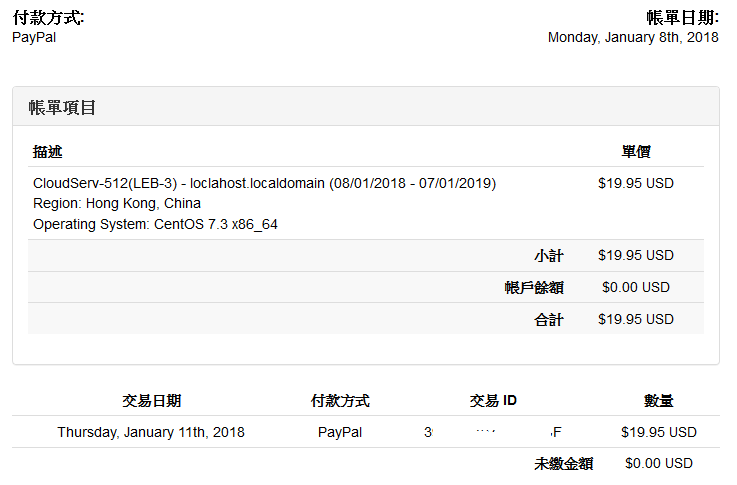Click PayPal in the transaction row
Viewport: 737px width, 485px height.
point(340,433)
